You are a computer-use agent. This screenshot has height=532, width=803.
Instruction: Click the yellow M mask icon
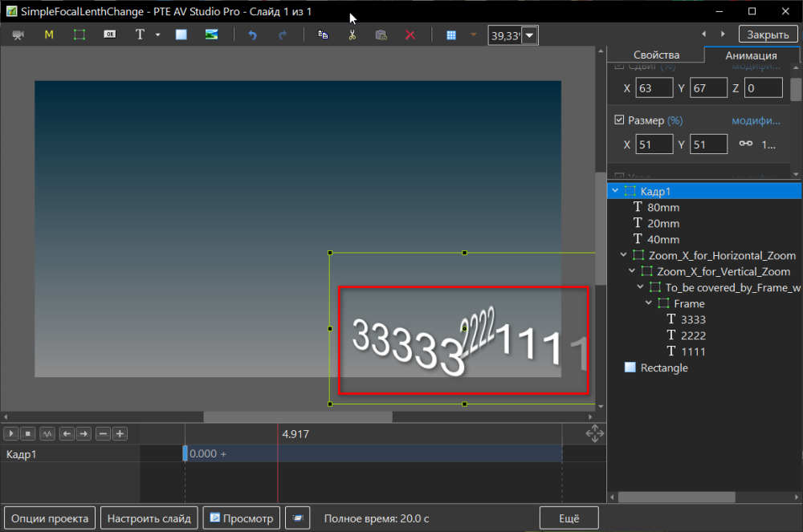[x=49, y=35]
